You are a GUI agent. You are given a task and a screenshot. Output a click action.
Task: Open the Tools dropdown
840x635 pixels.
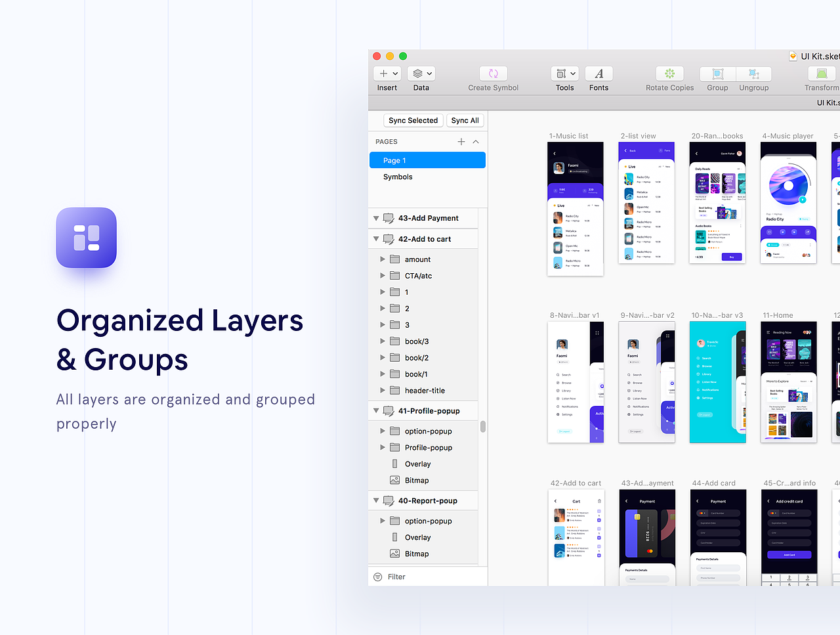[565, 74]
